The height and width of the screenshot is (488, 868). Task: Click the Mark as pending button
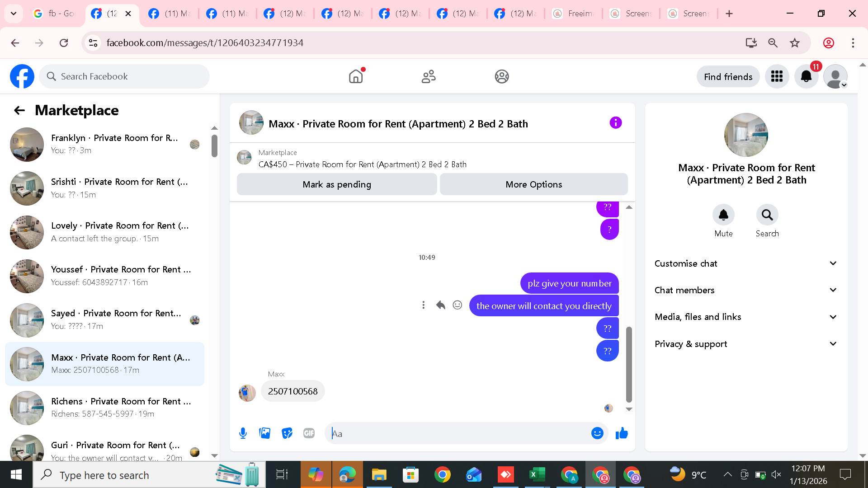pos(337,184)
